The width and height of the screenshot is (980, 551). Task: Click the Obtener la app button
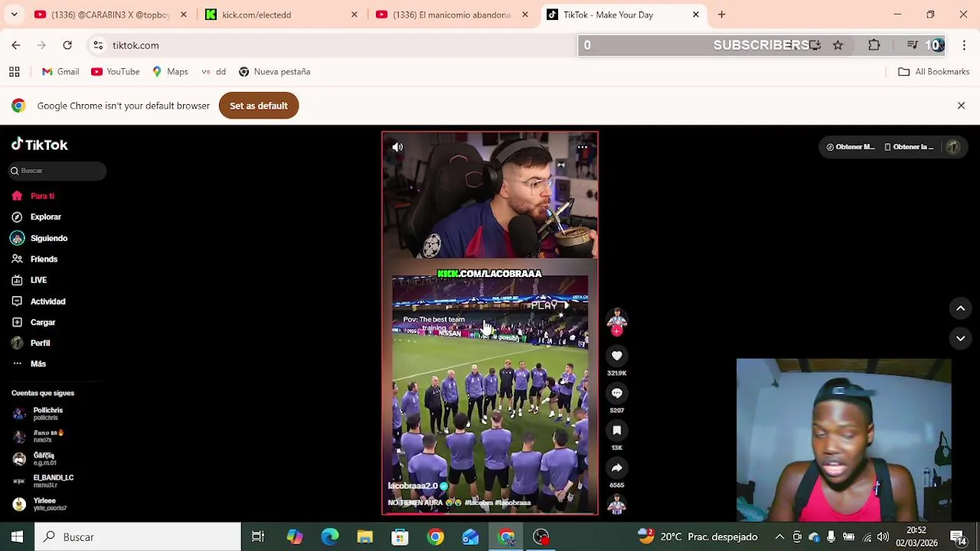(909, 147)
